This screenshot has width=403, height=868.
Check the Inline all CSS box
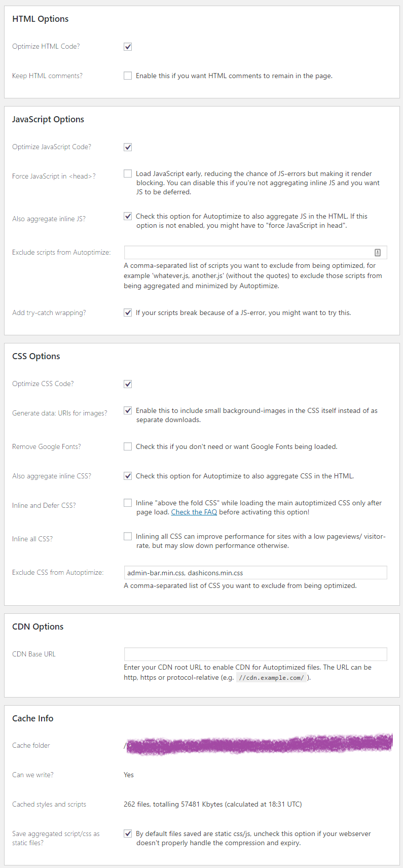tap(128, 536)
